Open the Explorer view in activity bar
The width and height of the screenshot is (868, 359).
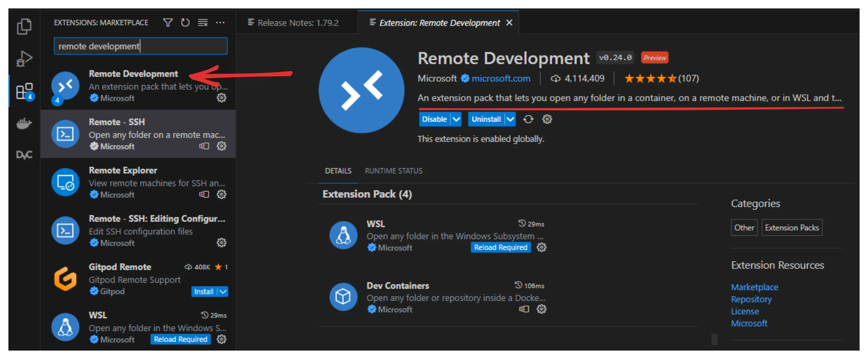pyautogui.click(x=24, y=26)
